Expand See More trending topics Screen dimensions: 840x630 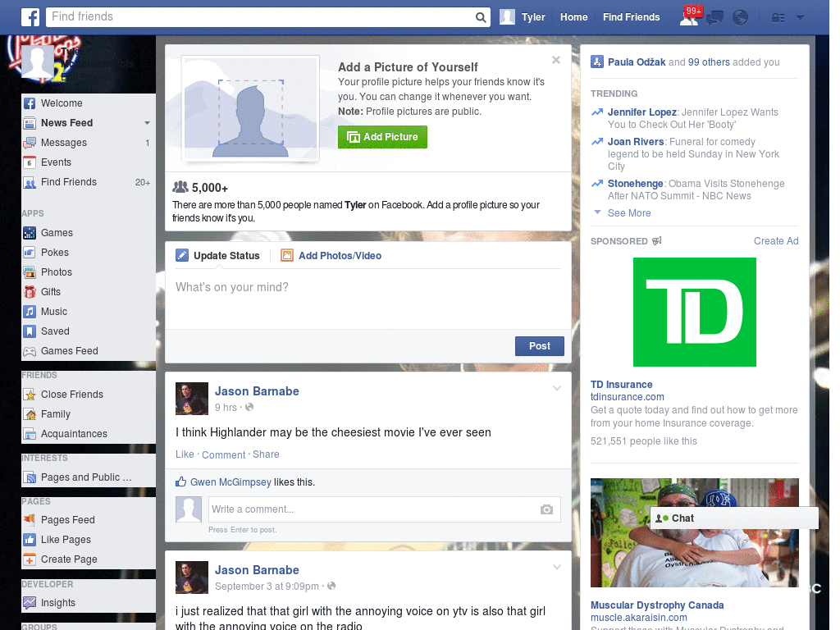629,213
